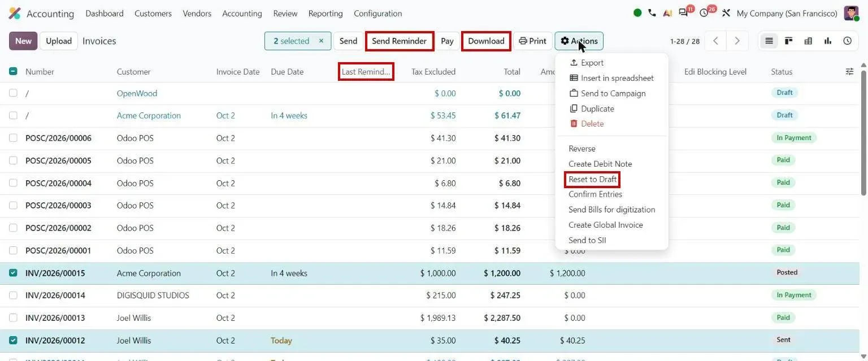This screenshot has width=868, height=361.
Task: Uncheck the INV/2026/00015 row checkbox
Action: click(x=13, y=273)
